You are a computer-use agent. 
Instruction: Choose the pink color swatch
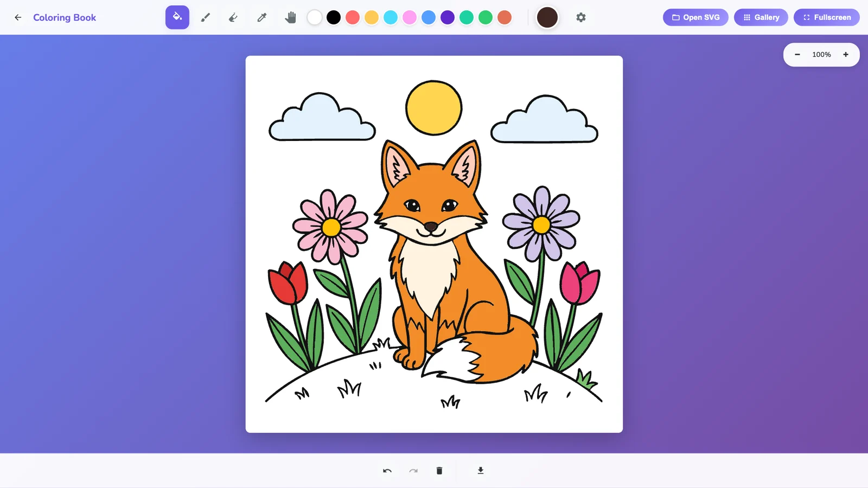[x=410, y=17]
